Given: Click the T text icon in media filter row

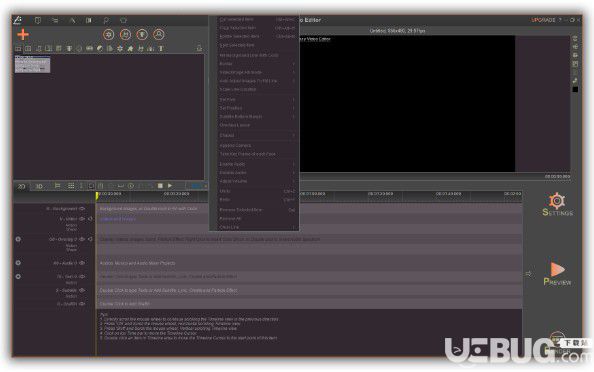Looking at the screenshot, I should point(161,48).
